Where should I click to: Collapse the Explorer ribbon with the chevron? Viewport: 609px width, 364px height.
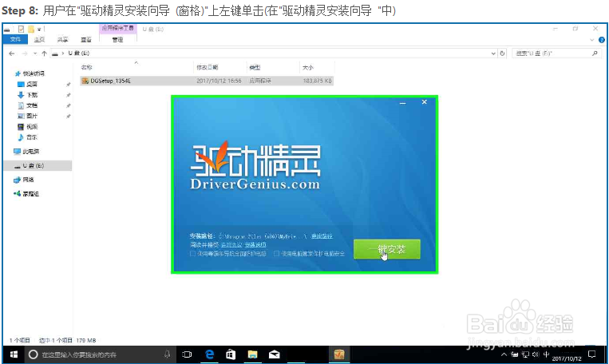[591, 40]
